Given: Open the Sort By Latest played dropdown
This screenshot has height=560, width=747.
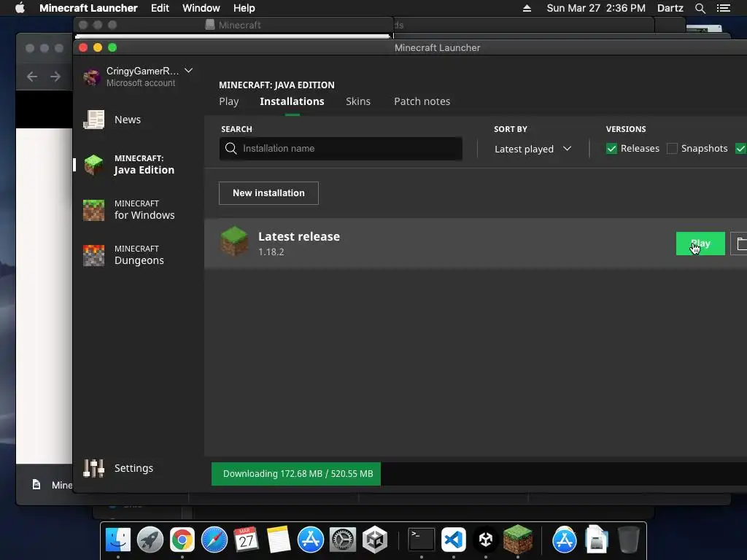Looking at the screenshot, I should (533, 149).
